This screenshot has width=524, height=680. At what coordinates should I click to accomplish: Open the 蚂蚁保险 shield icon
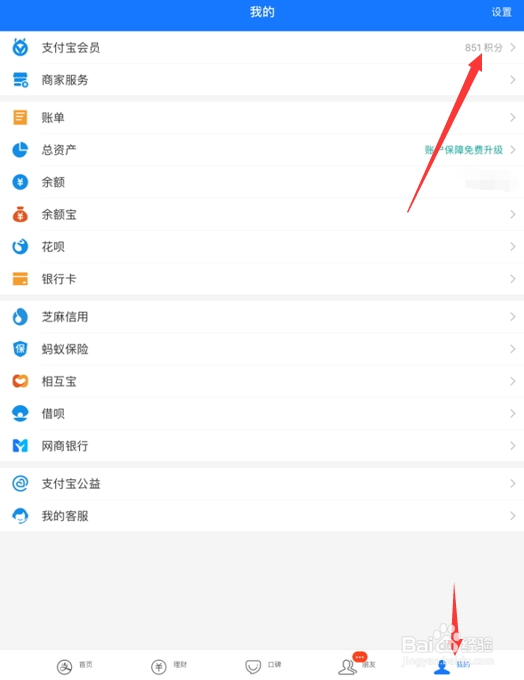(20, 349)
